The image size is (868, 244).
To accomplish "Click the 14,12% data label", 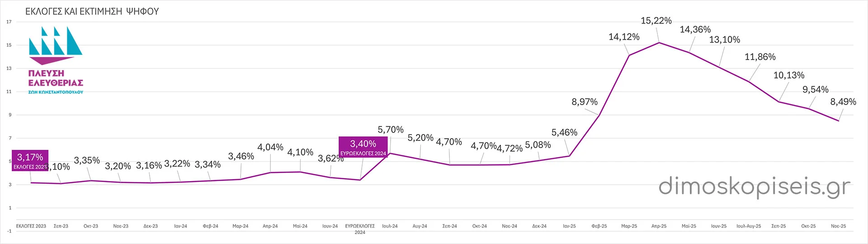I will (x=624, y=37).
